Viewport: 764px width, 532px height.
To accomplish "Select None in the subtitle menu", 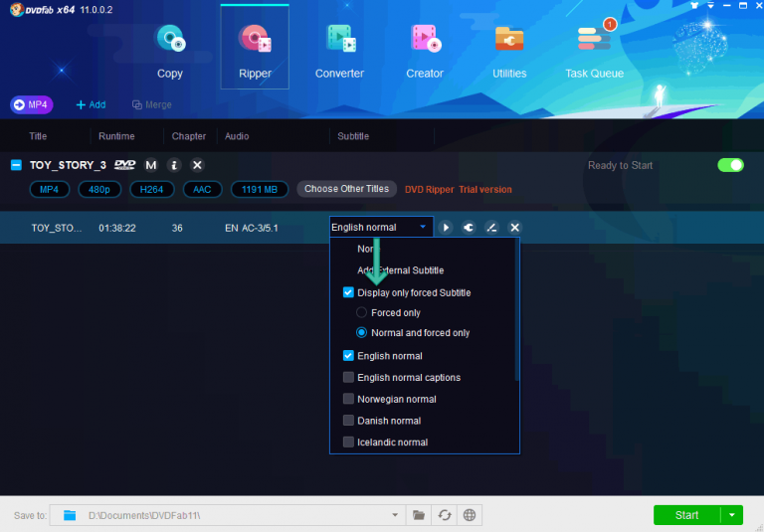I will pyautogui.click(x=368, y=249).
